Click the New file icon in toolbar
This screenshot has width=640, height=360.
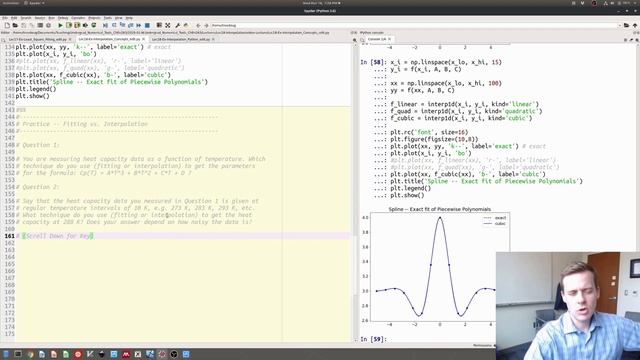pos(7,25)
